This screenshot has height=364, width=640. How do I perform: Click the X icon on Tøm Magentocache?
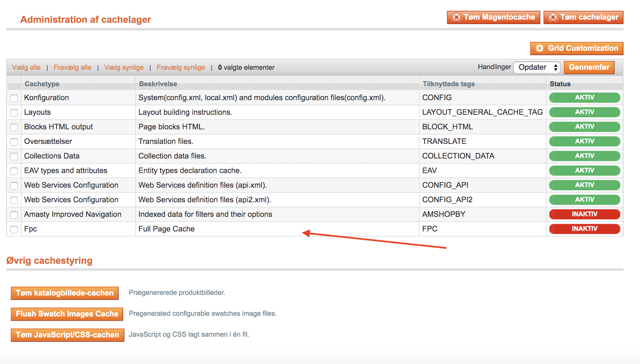click(x=456, y=17)
